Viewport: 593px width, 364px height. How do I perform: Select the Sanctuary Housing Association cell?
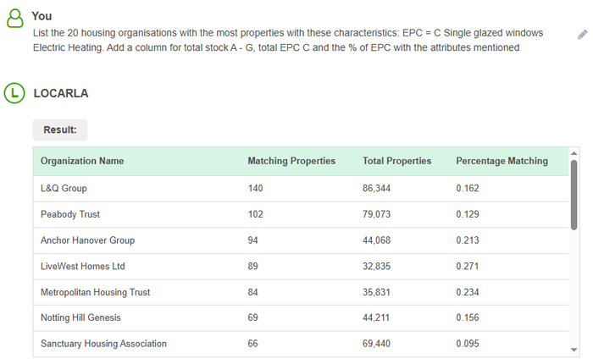click(103, 344)
